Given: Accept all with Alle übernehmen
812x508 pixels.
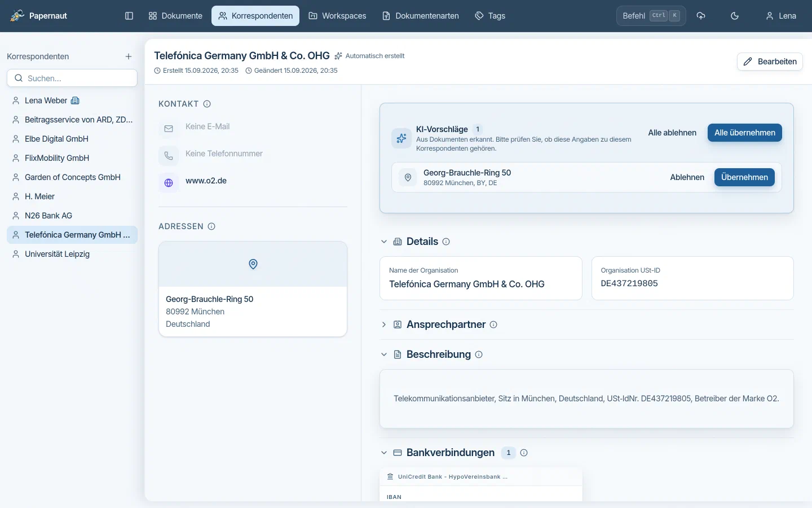Looking at the screenshot, I should [x=745, y=133].
